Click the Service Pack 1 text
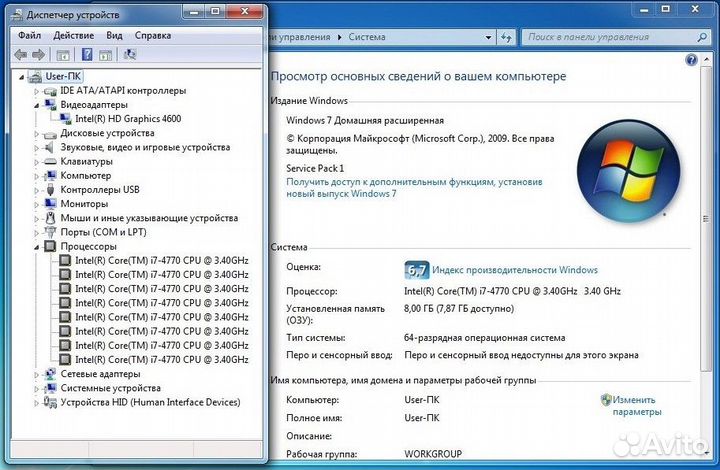The width and height of the screenshot is (720, 470). coord(315,168)
